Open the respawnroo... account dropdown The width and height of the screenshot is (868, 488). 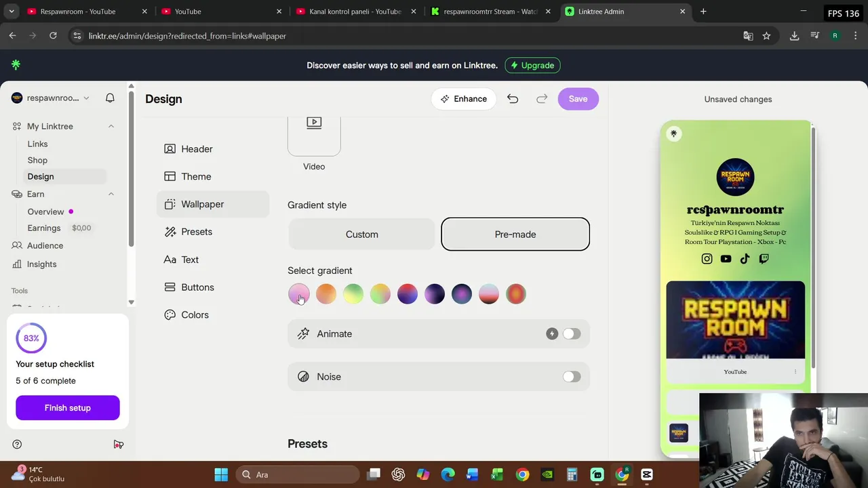click(51, 98)
